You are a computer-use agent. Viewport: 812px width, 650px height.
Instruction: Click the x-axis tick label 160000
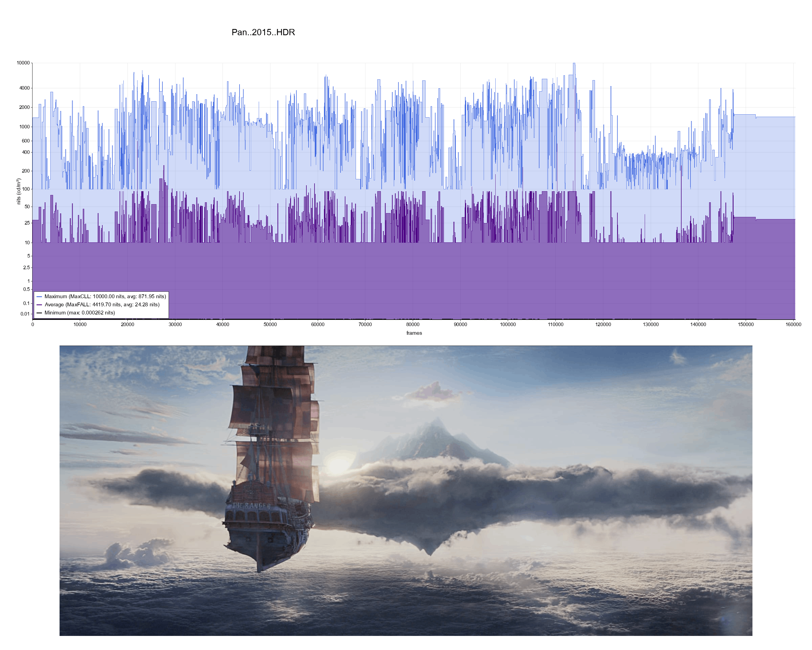pos(793,324)
